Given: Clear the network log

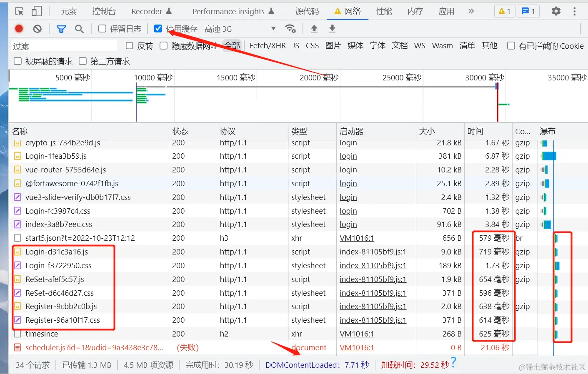Looking at the screenshot, I should [38, 29].
